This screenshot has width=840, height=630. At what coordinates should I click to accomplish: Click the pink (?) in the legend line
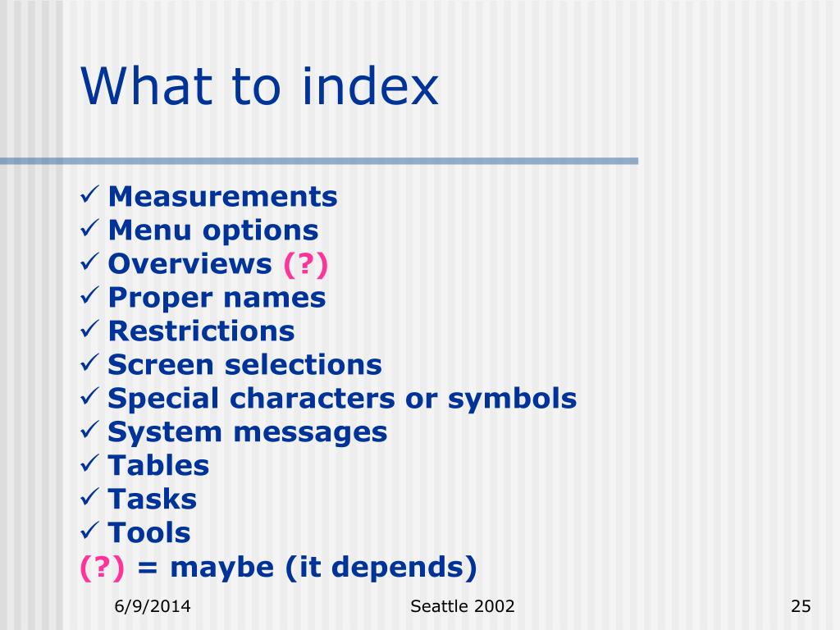[x=103, y=568]
